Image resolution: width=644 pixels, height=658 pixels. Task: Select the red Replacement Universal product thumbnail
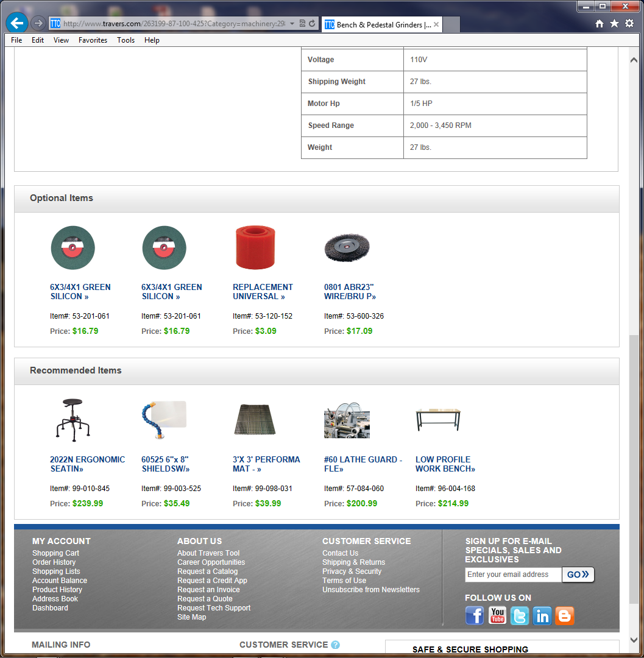coord(255,247)
